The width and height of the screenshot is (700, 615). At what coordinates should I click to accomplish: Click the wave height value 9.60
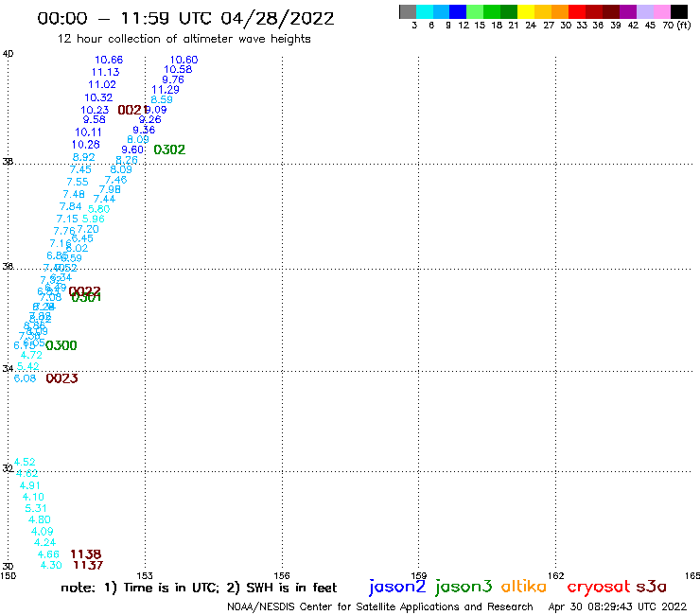[132, 150]
